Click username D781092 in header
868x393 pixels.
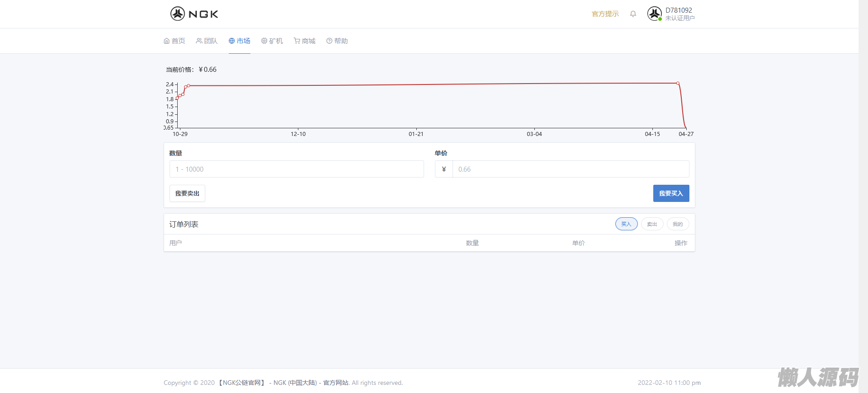point(679,10)
